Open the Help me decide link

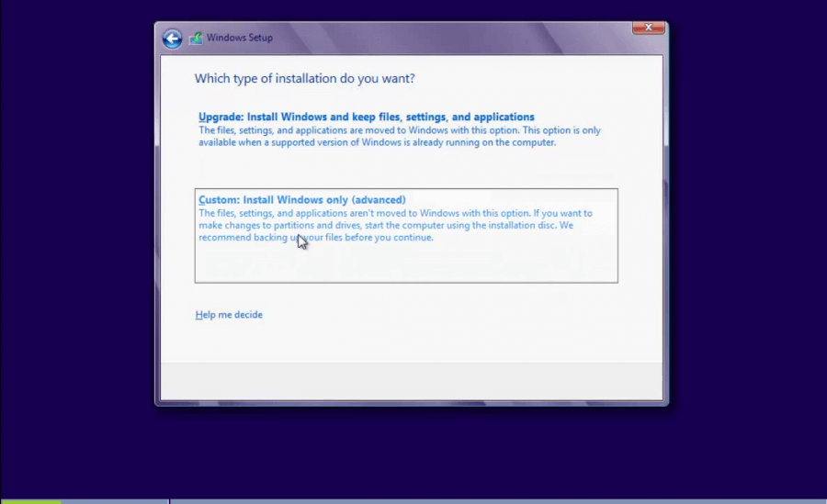(229, 315)
